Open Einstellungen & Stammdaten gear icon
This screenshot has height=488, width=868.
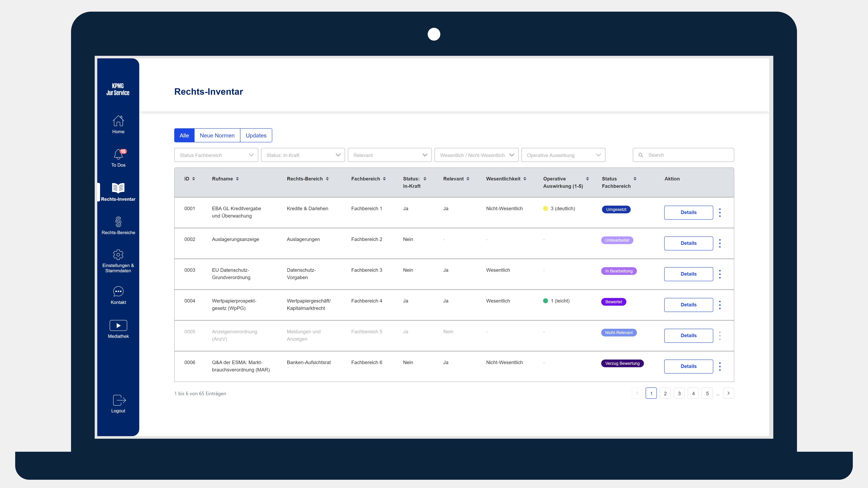[118, 254]
